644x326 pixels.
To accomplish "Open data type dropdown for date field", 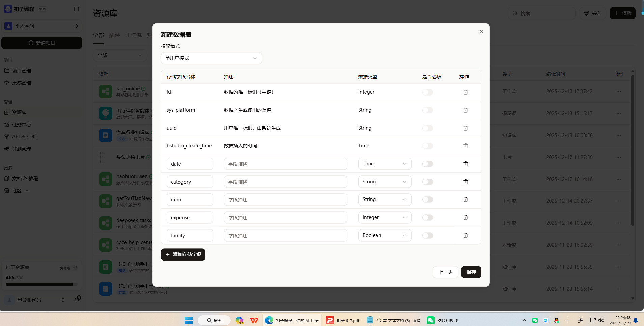I will click(x=385, y=164).
